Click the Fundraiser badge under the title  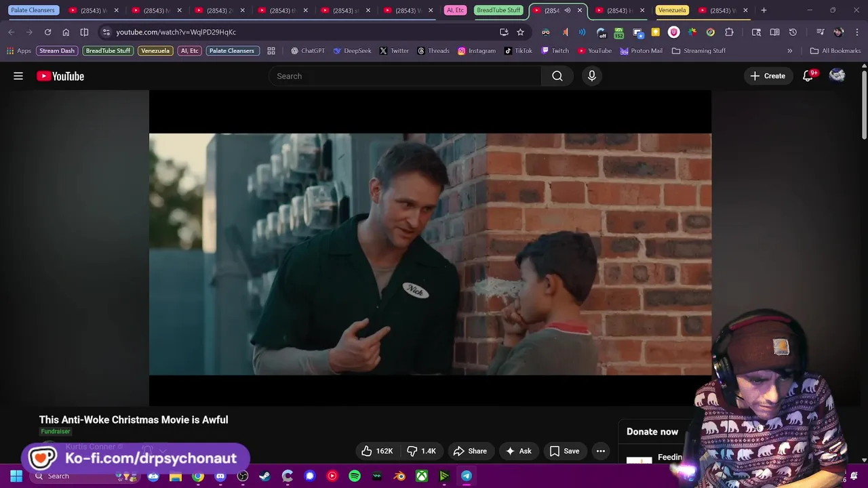(x=56, y=432)
